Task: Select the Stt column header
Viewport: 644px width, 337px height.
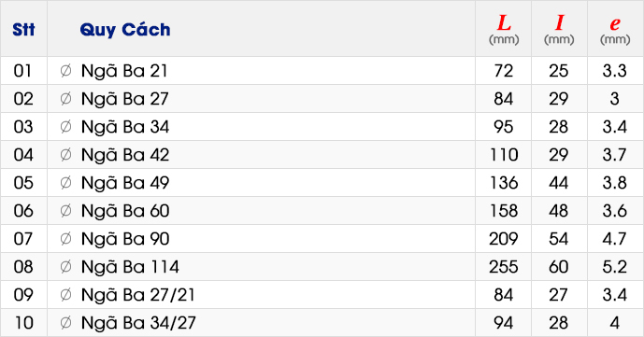Action: [x=23, y=30]
